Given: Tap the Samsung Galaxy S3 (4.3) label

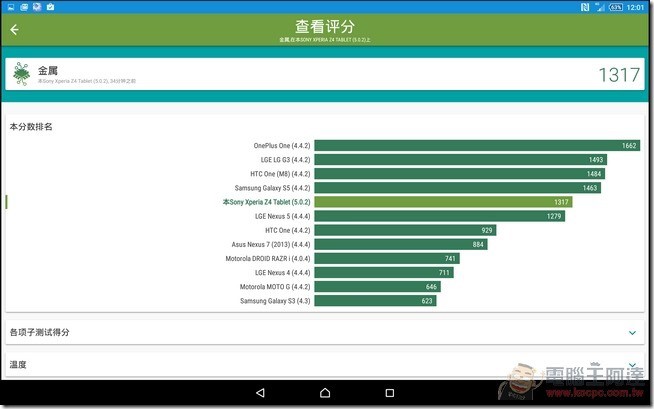Looking at the screenshot, I should coord(275,301).
